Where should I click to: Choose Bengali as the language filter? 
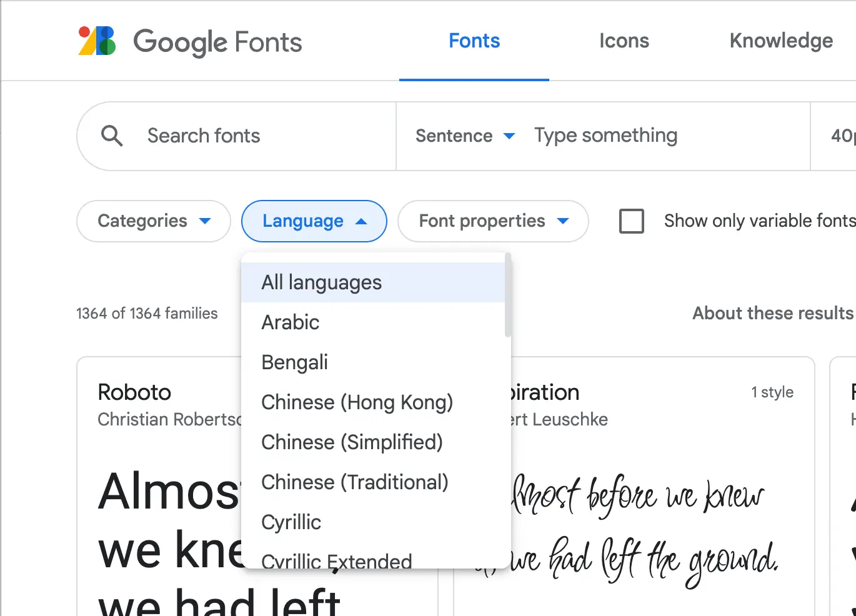click(294, 362)
